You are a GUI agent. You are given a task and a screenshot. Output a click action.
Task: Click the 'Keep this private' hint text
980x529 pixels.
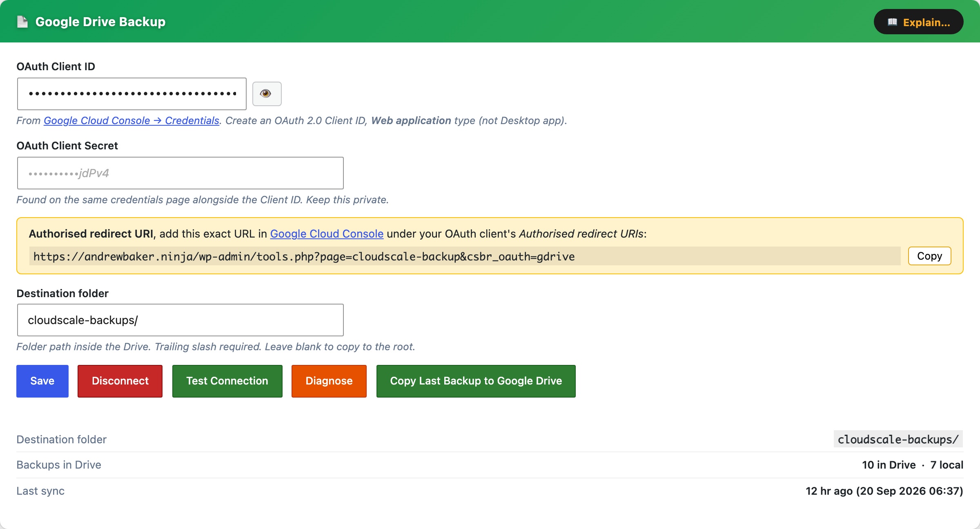347,200
